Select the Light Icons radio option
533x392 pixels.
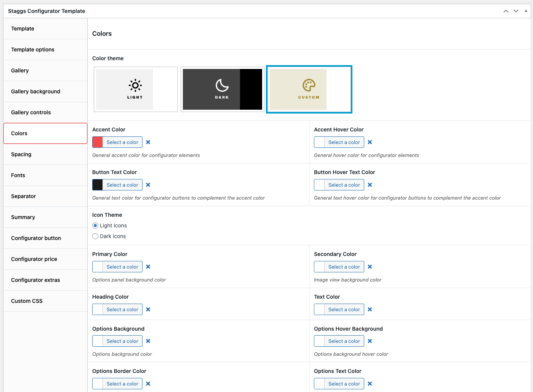pos(96,226)
